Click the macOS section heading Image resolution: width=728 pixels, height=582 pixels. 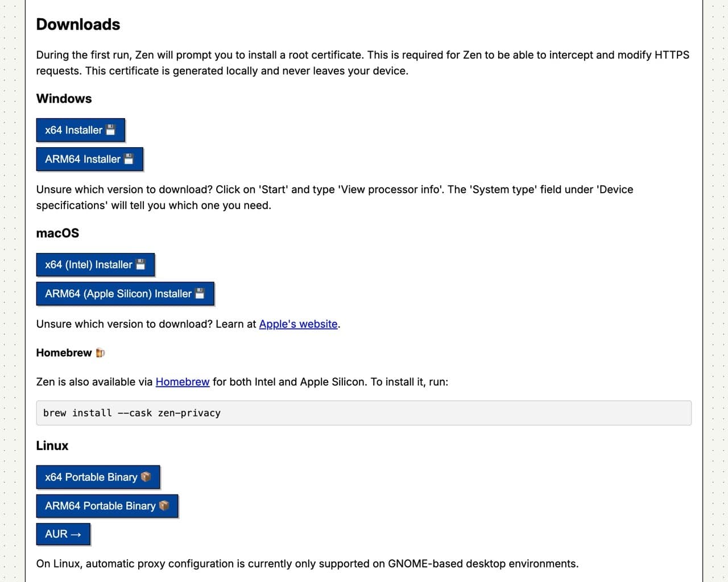click(x=57, y=233)
